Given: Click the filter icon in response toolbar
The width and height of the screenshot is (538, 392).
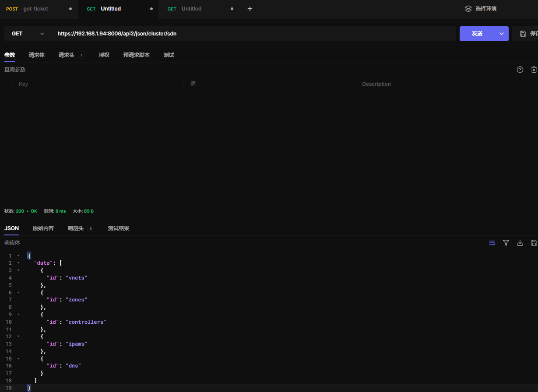Looking at the screenshot, I should [506, 243].
